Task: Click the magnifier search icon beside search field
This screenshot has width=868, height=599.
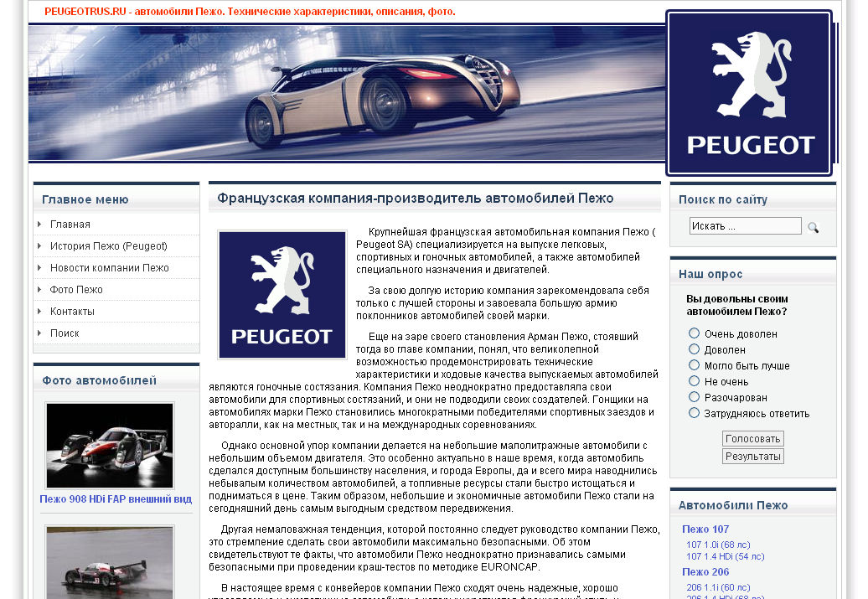Action: 812,225
